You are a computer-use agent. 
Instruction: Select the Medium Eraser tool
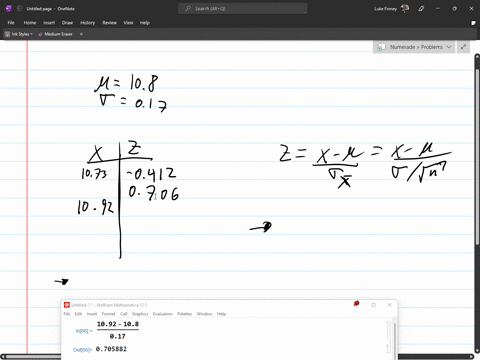[55, 34]
